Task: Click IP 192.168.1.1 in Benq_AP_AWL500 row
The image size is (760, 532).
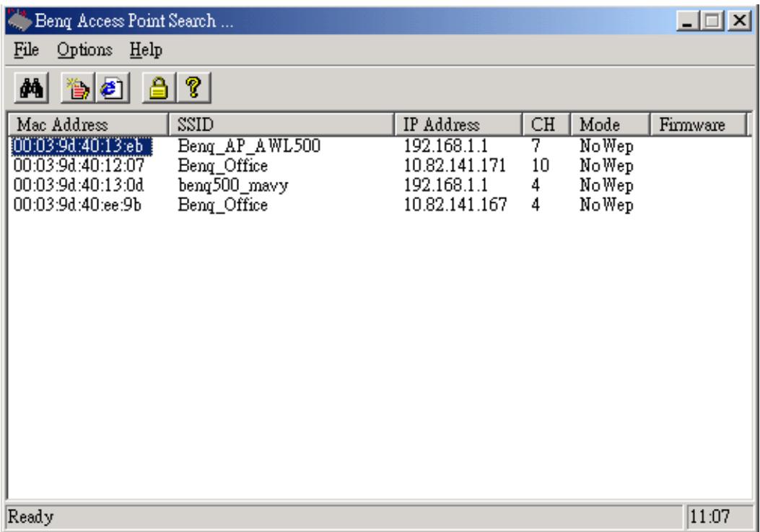Action: pos(445,146)
